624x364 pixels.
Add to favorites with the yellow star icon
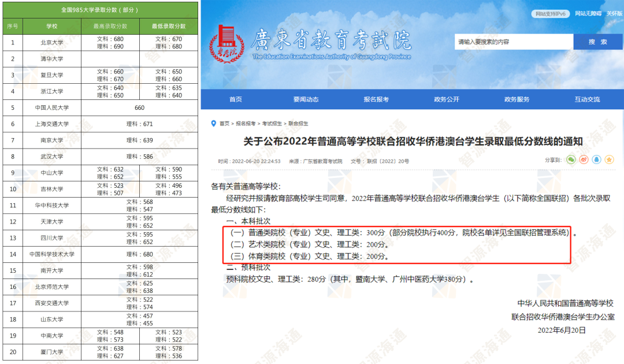pos(610,160)
